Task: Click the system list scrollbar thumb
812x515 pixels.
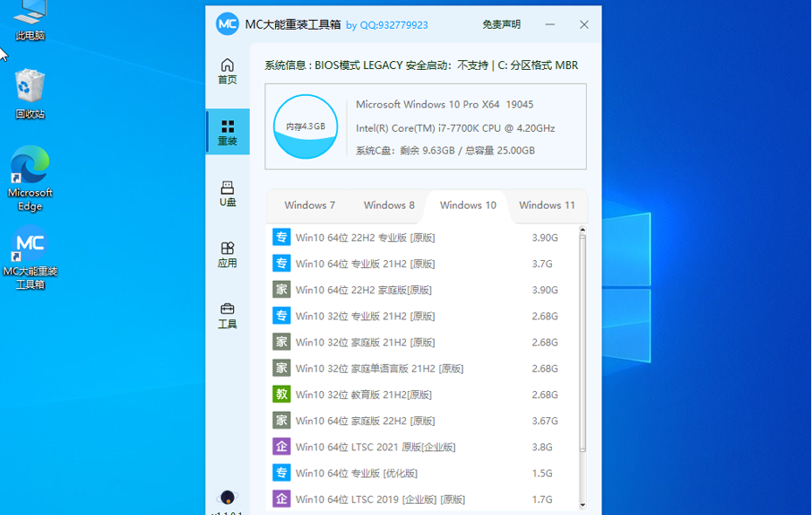Action: [582, 343]
